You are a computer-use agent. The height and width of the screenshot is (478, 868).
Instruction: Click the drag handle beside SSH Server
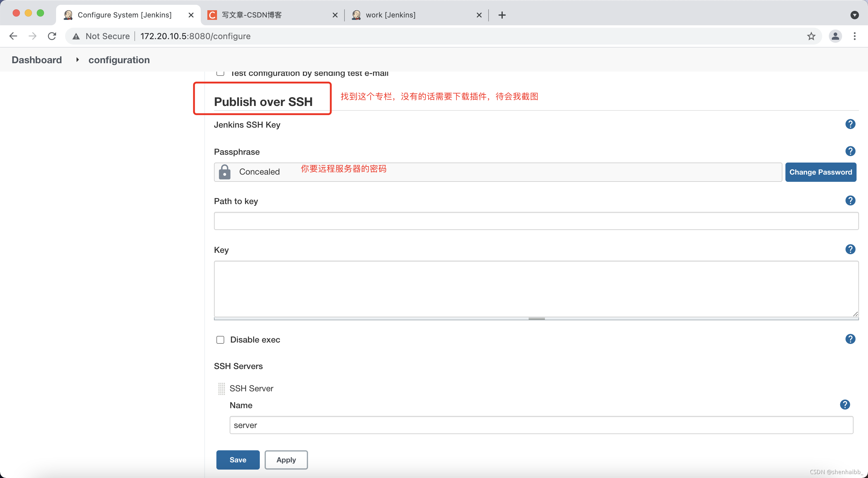coord(222,389)
